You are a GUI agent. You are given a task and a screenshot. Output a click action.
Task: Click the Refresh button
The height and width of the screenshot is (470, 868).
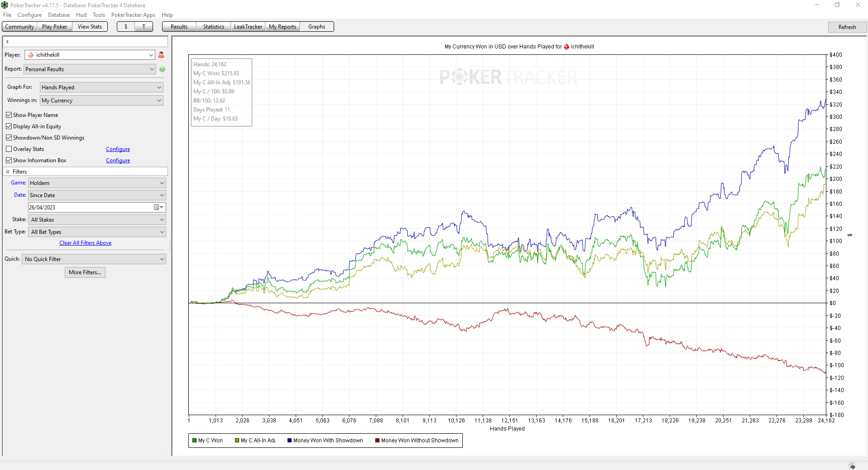[x=847, y=27]
